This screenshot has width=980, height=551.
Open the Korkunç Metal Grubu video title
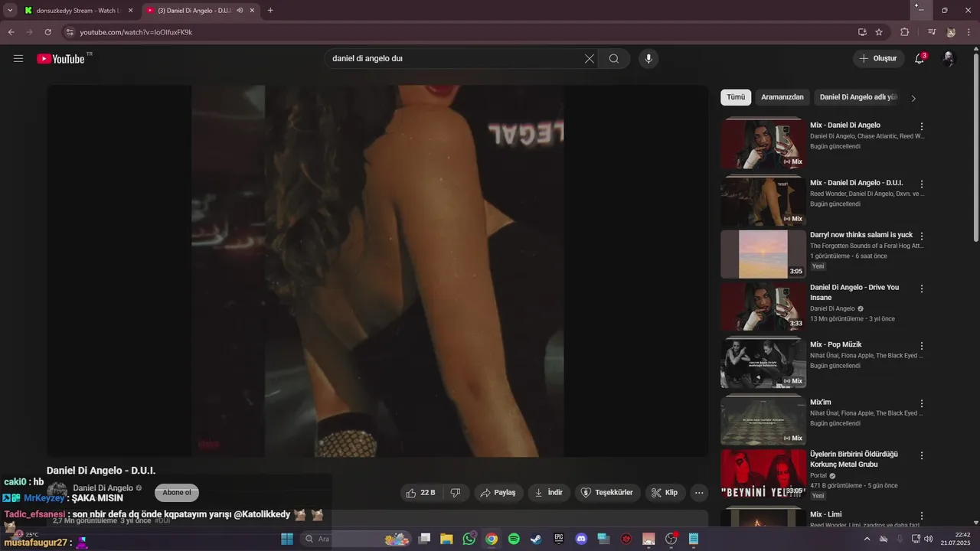click(854, 459)
